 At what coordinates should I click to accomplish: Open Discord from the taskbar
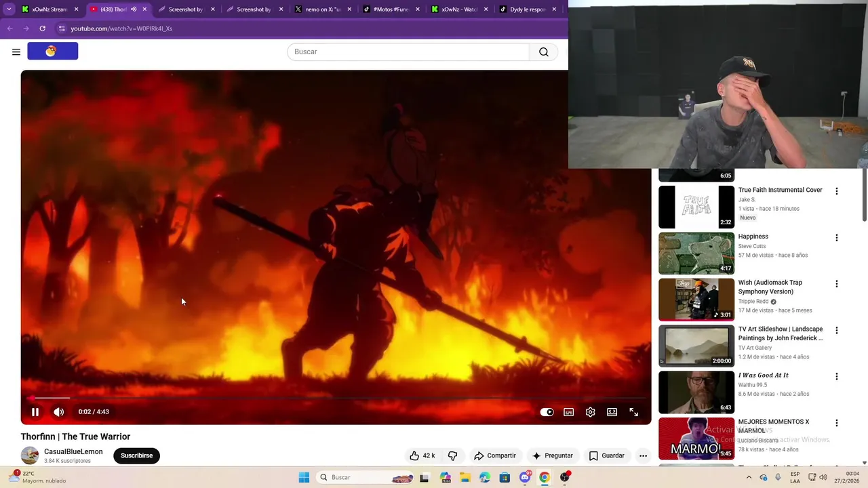pyautogui.click(x=525, y=477)
